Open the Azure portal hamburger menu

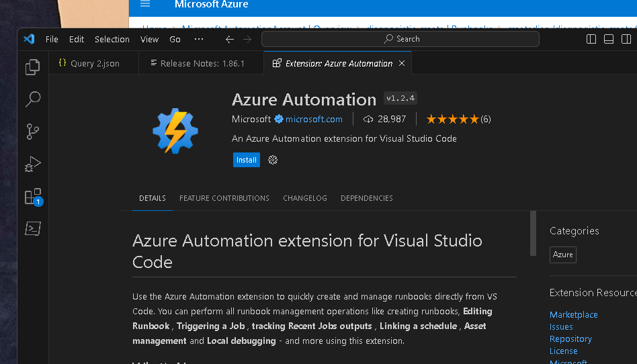tap(145, 3)
